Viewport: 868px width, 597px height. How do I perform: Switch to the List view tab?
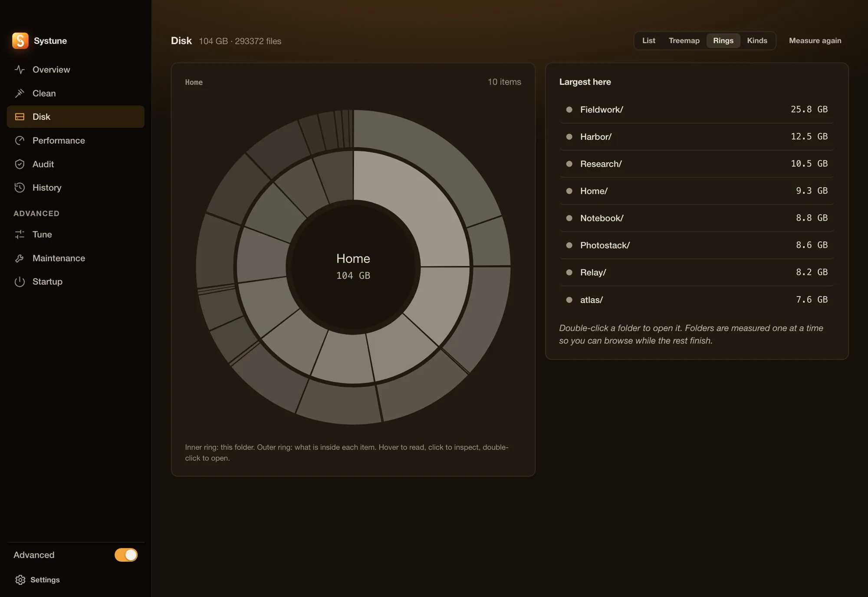click(648, 40)
